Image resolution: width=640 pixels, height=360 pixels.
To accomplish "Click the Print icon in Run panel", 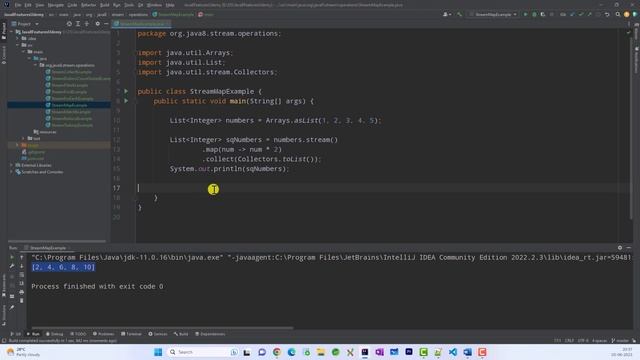I will [x=22, y=292].
